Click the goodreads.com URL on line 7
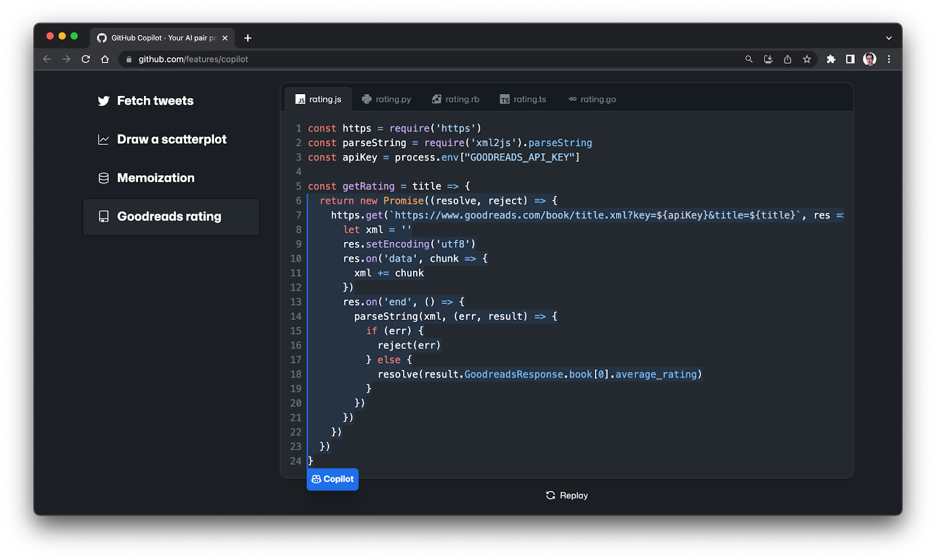This screenshot has width=936, height=560. pos(596,215)
